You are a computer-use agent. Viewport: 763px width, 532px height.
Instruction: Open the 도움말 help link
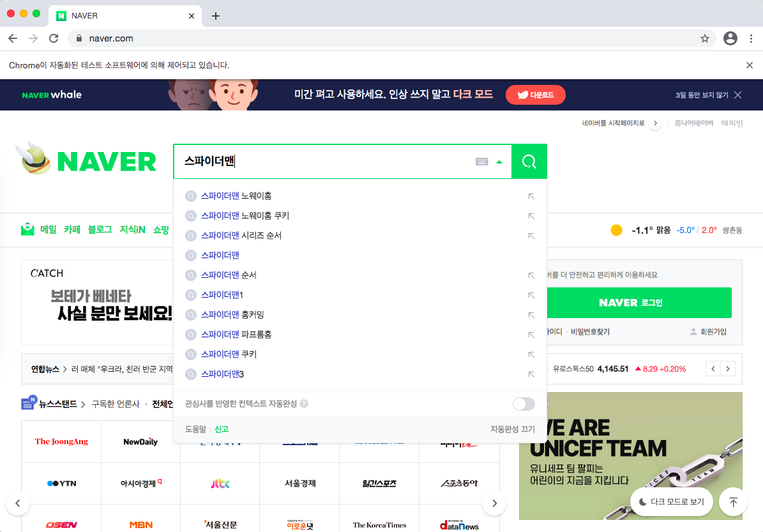[x=195, y=429]
